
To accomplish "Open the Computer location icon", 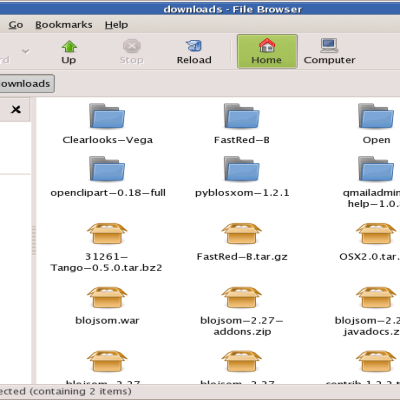I will click(329, 45).
